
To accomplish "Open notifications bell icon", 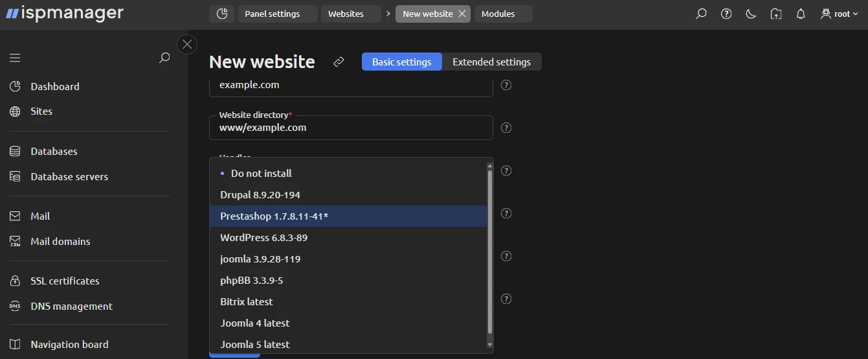I will click(801, 14).
